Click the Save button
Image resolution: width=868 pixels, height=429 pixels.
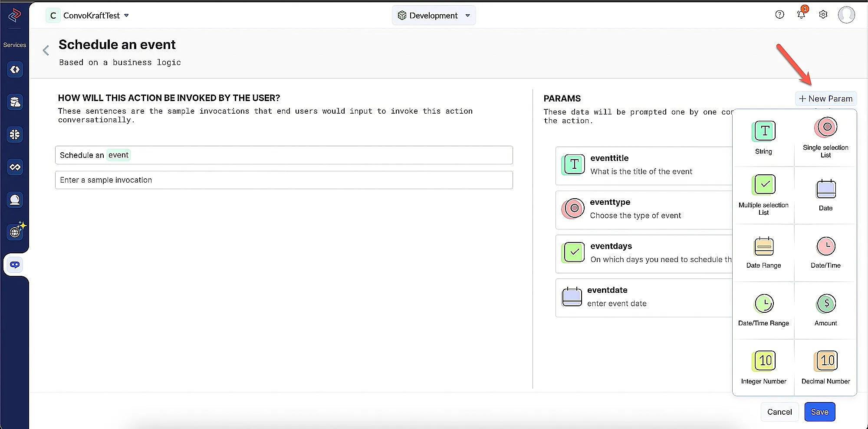819,412
